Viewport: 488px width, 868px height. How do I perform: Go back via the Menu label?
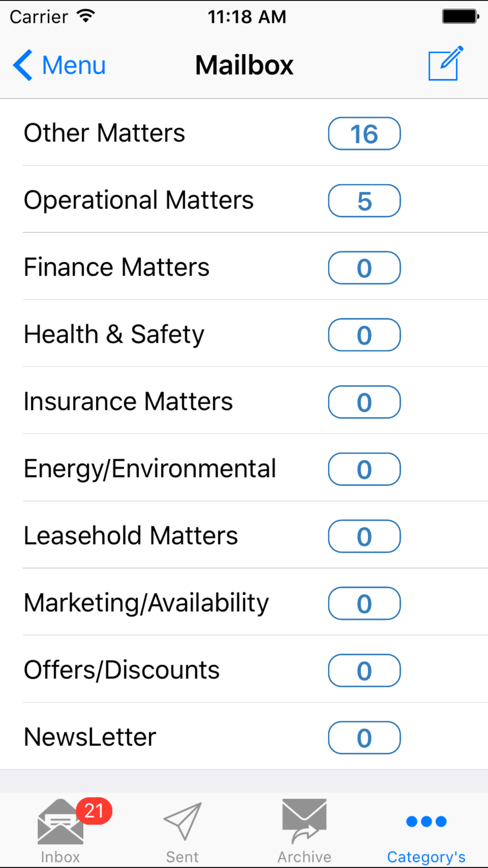[74, 65]
